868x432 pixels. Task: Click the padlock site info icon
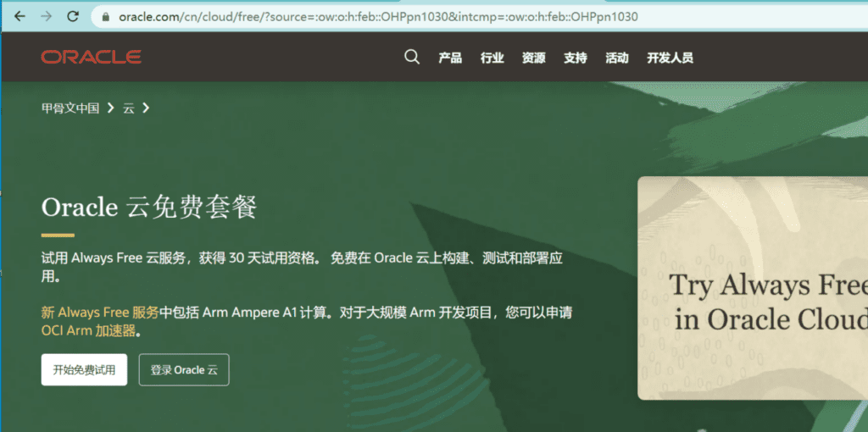coord(106,17)
